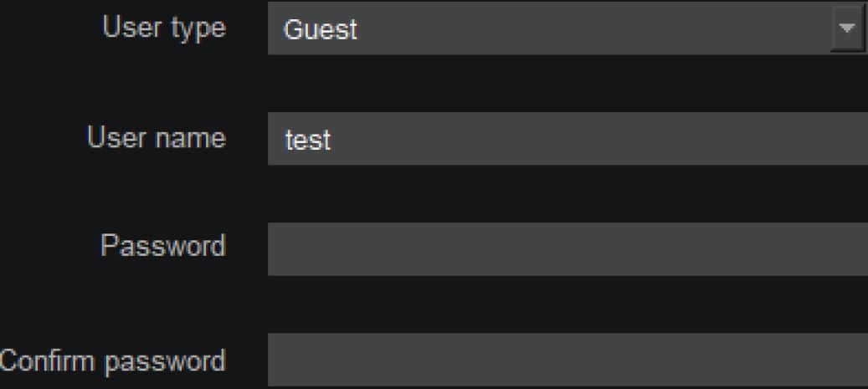
Task: Click the 'User name' label
Action: pos(157,137)
